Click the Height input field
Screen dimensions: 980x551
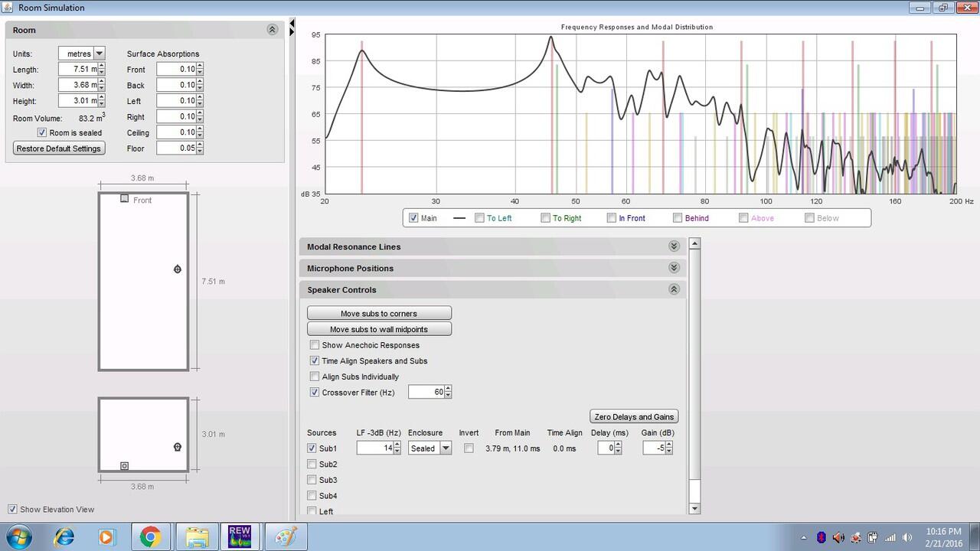(x=78, y=101)
